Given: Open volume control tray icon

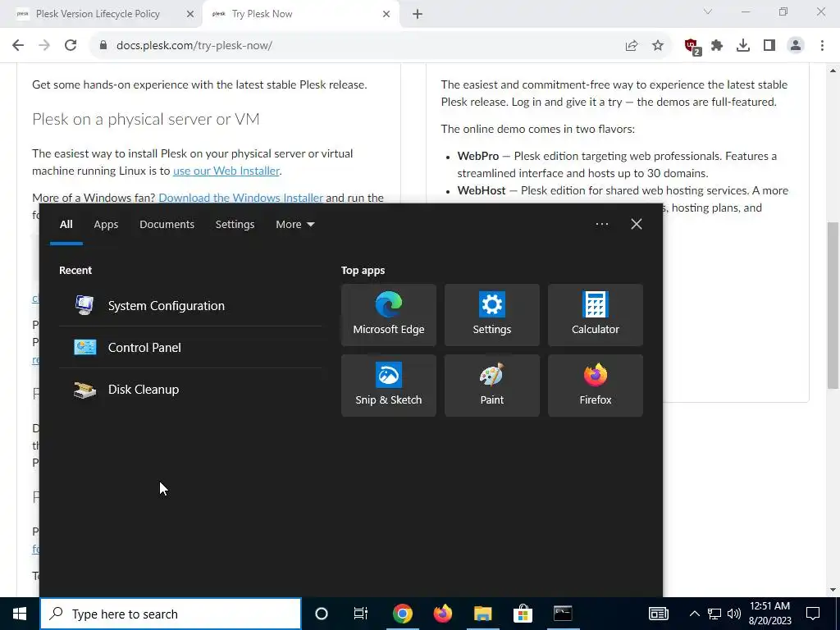Looking at the screenshot, I should pyautogui.click(x=734, y=614).
